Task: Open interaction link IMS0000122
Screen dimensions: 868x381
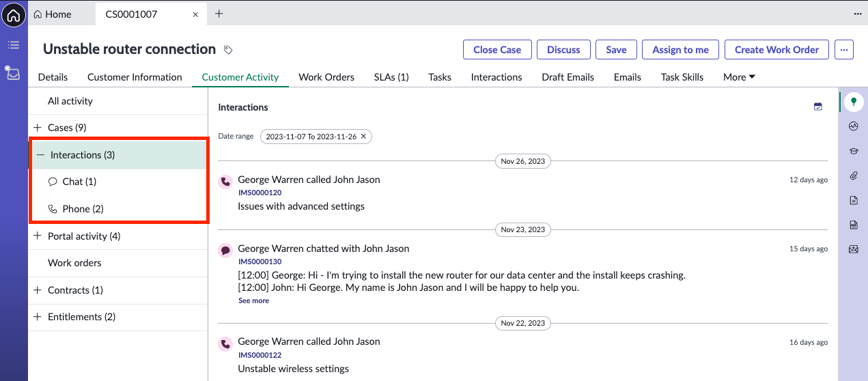Action: 260,355
